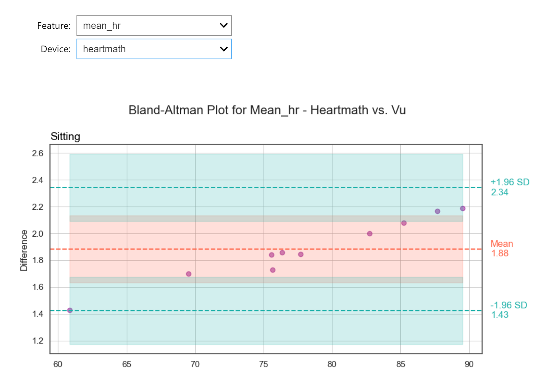This screenshot has height=392, width=546.
Task: Click the Sitting subplot title
Action: tap(65, 136)
